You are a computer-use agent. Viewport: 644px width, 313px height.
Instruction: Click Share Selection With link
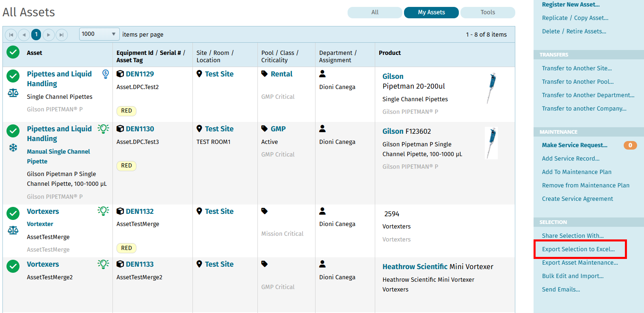573,236
